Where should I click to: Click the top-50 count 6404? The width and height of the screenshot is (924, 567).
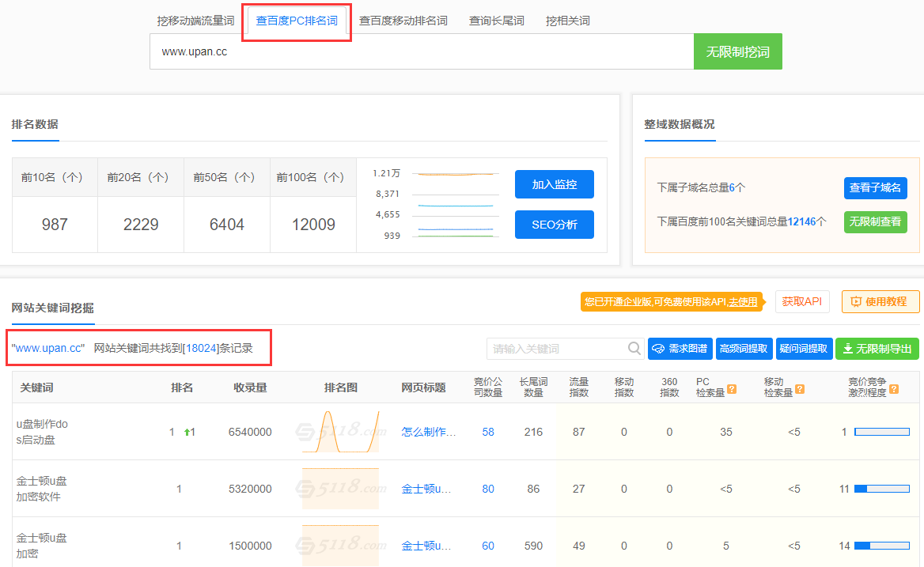[x=227, y=225]
